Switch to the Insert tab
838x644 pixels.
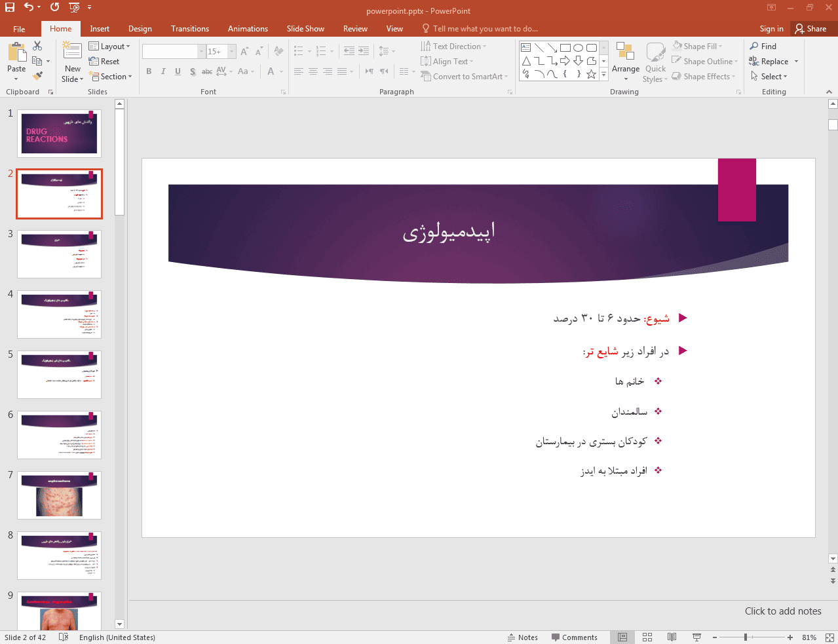coord(100,29)
